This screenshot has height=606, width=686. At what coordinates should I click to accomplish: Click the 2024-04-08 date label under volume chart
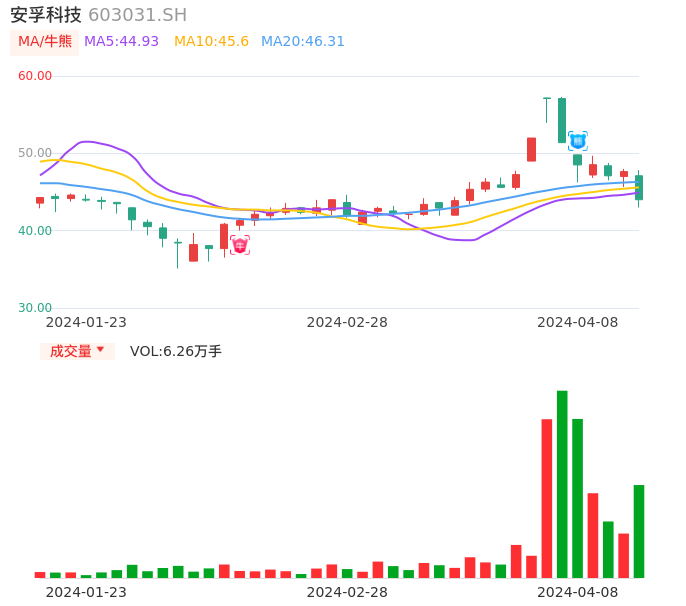coord(578,592)
